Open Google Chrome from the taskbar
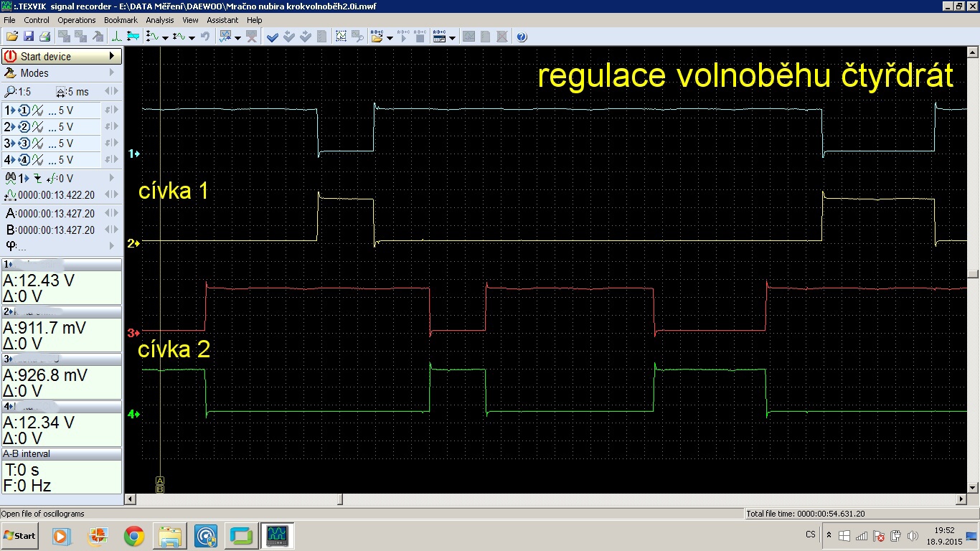The height and width of the screenshot is (551, 980). [x=133, y=535]
